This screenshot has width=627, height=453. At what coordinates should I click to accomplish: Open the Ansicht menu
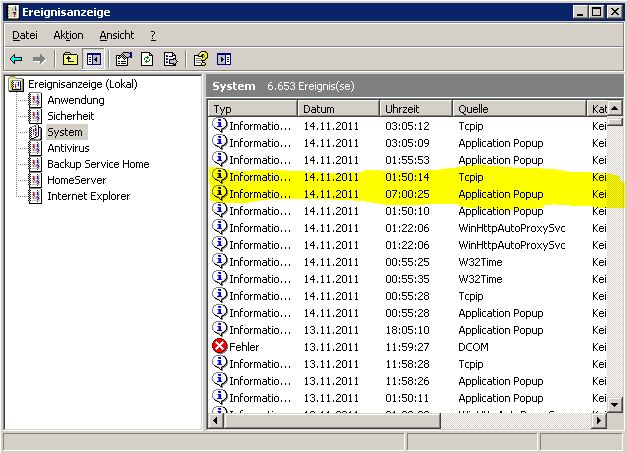pos(116,35)
